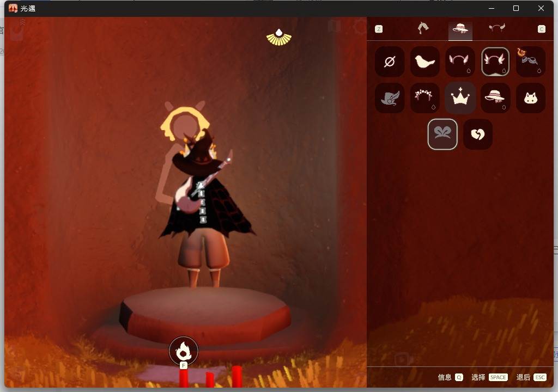Select the pink sun hat accessory
This screenshot has width=558, height=392.
pyautogui.click(x=495, y=98)
